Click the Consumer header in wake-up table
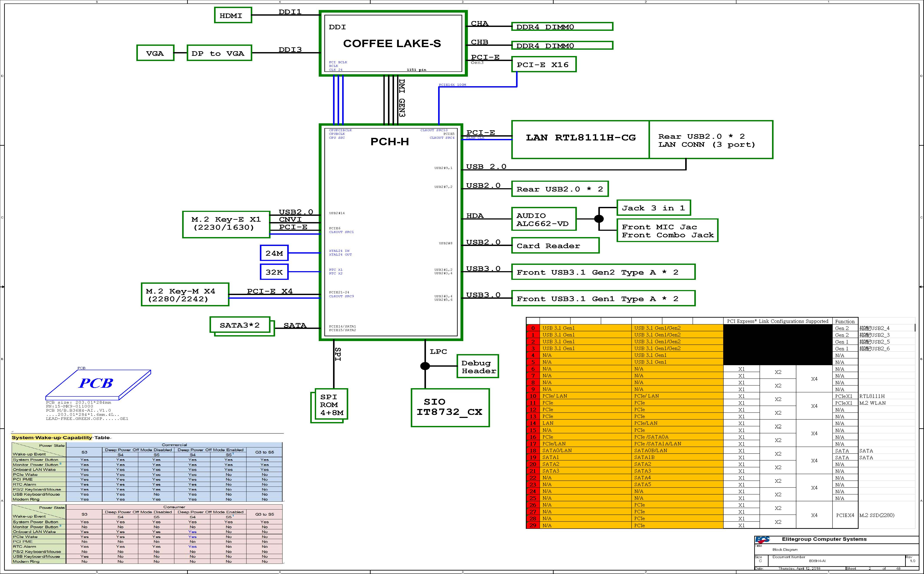This screenshot has height=574, width=924. (x=174, y=507)
